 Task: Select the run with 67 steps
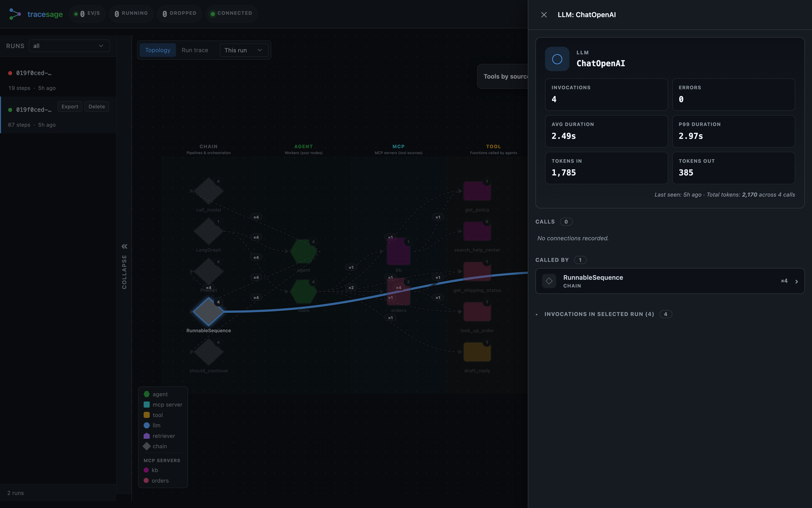(58, 115)
